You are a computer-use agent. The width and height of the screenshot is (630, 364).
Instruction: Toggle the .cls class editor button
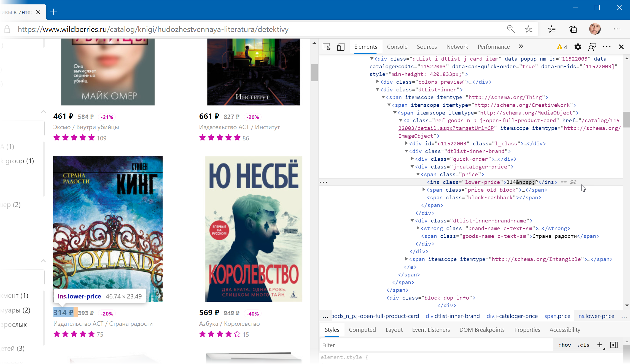pos(583,345)
